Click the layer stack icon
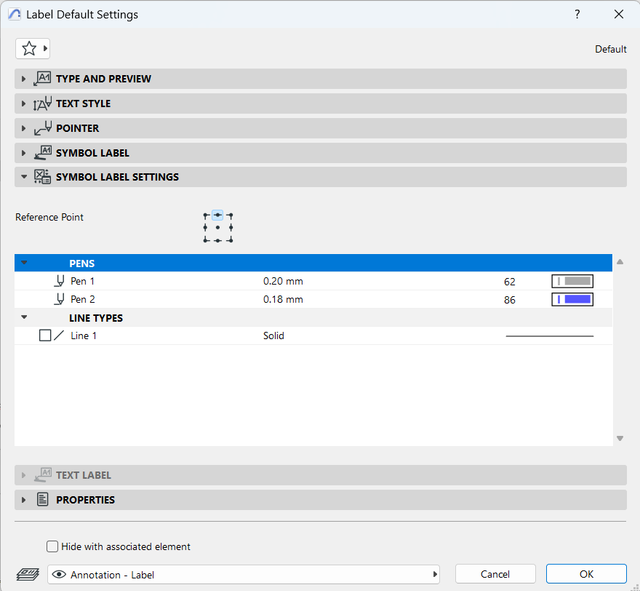This screenshot has width=640, height=591. [28, 574]
